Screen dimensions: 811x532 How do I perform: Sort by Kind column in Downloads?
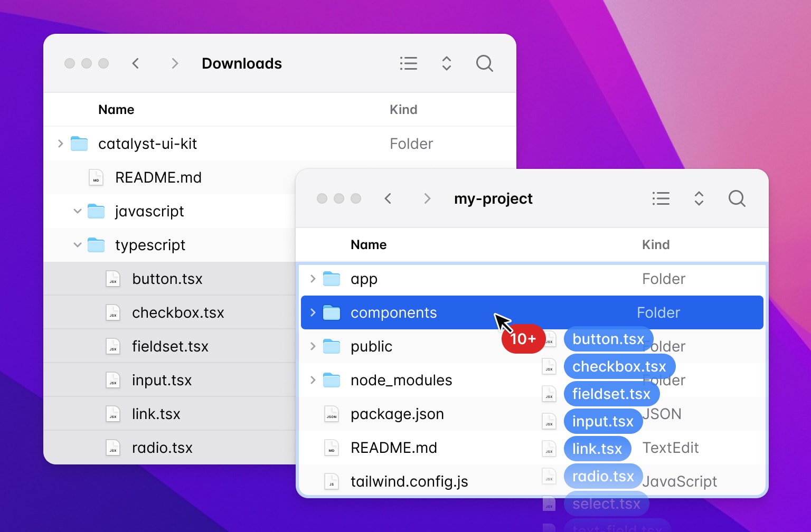click(403, 110)
